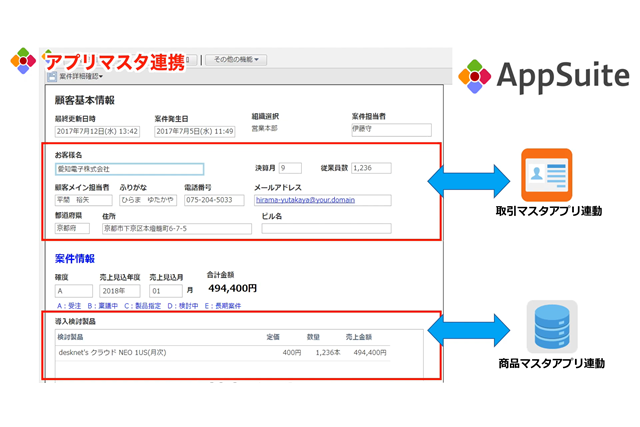Click the icon beside 案件詳細確認
The width and height of the screenshot is (640, 427).
point(52,77)
